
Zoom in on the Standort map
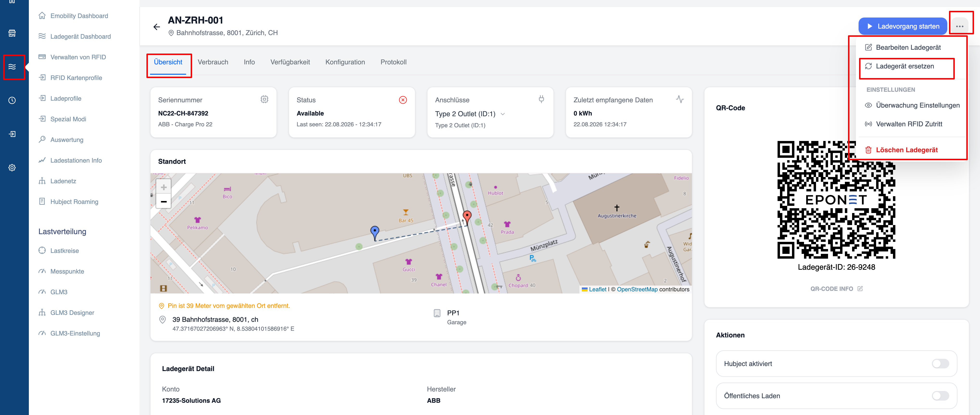point(163,187)
